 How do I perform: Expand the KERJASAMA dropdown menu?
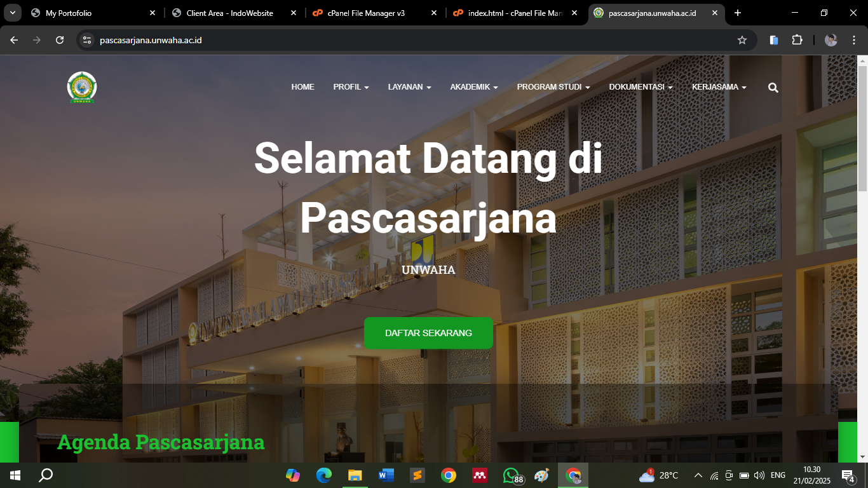(x=719, y=87)
